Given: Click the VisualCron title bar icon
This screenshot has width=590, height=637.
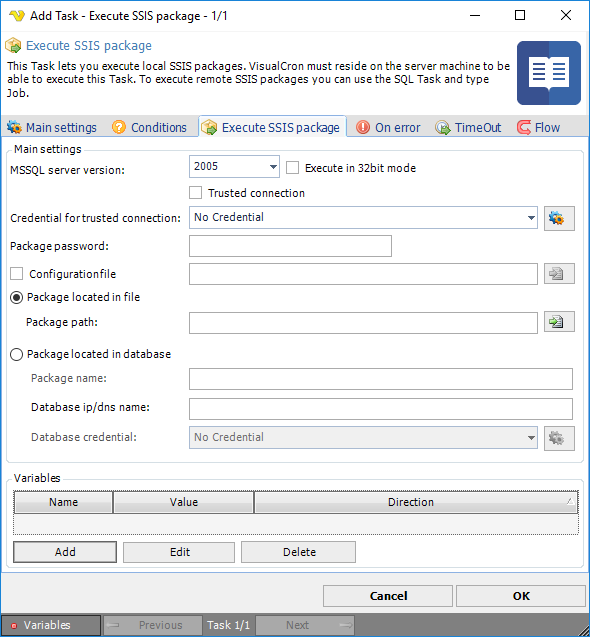Looking at the screenshot, I should point(17,16).
